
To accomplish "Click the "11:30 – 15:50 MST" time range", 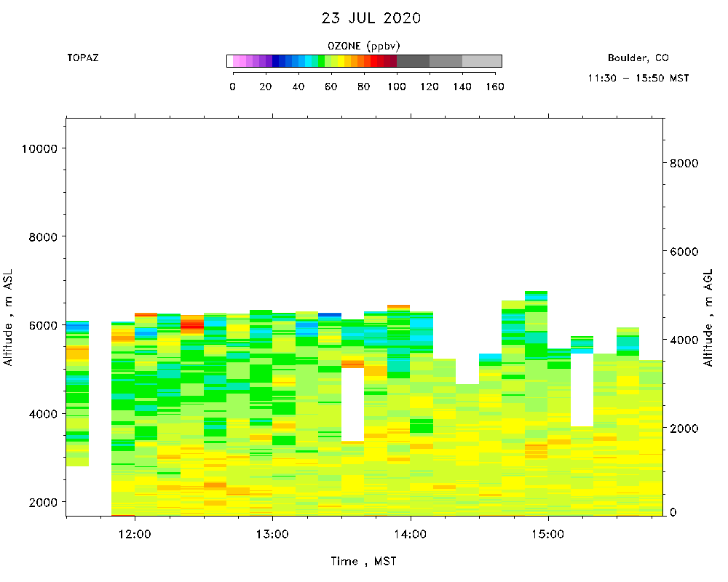I will (x=638, y=78).
